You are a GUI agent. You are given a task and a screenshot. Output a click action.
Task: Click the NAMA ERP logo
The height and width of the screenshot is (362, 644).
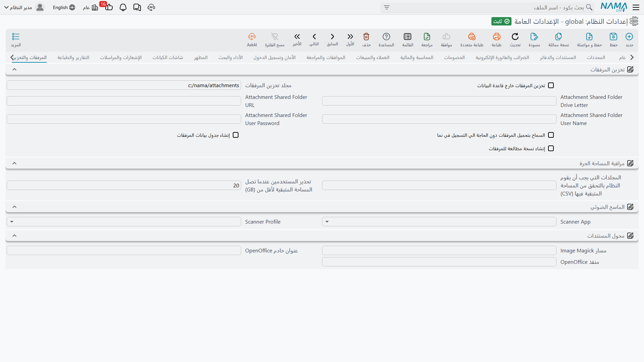pos(614,7)
